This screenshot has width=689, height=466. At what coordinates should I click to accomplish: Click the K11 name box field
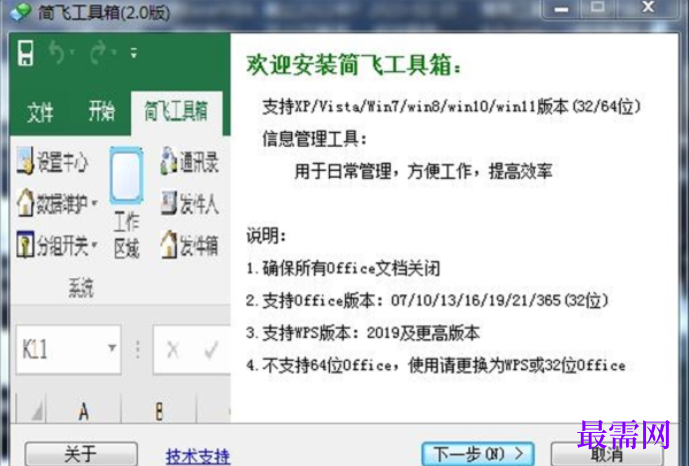coord(68,350)
